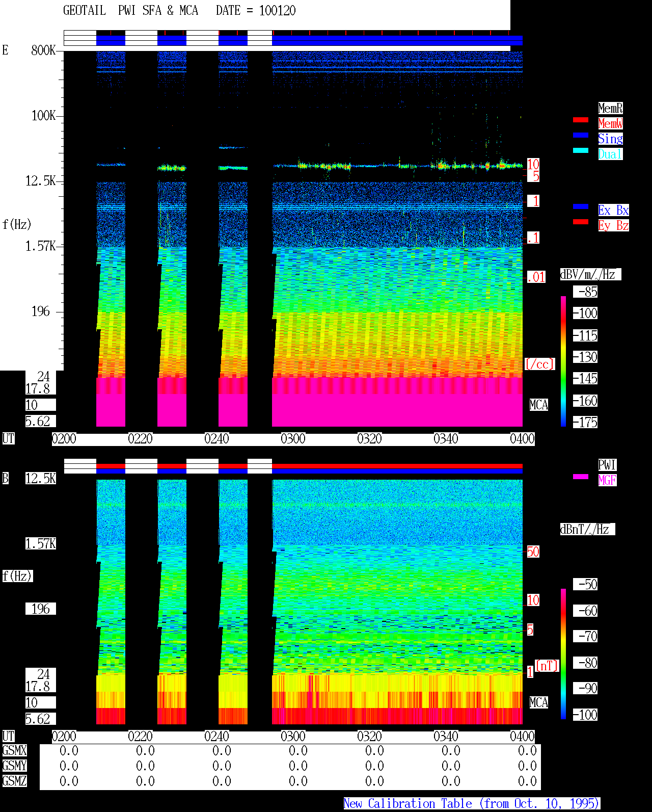Click the GEOTAIL PWI SFA & MCA title
Viewport: 652px width, 812px height.
click(x=130, y=11)
